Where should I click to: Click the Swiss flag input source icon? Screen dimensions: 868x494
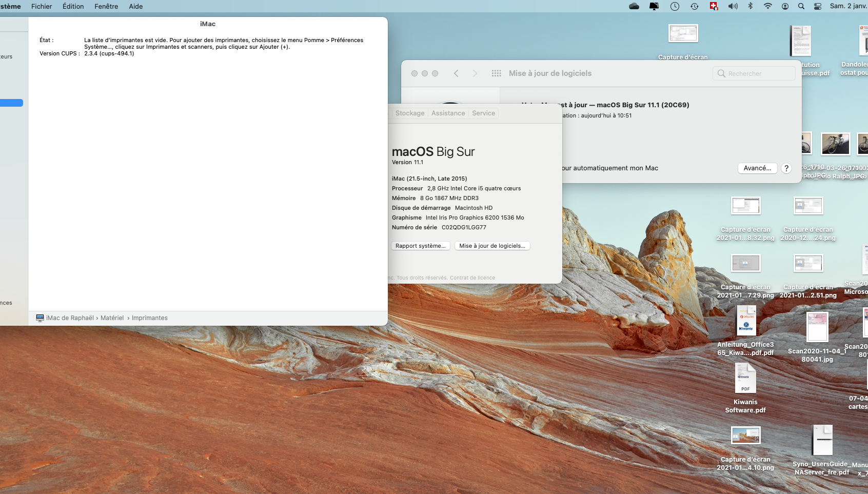714,6
